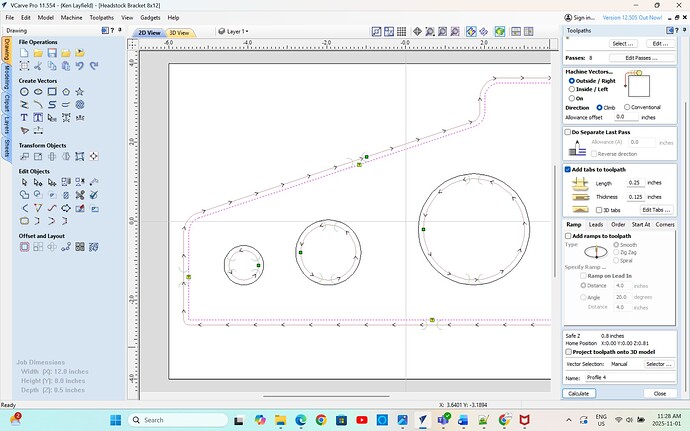This screenshot has height=431, width=690.
Task: Click the taskbar Search box
Action: click(178, 420)
